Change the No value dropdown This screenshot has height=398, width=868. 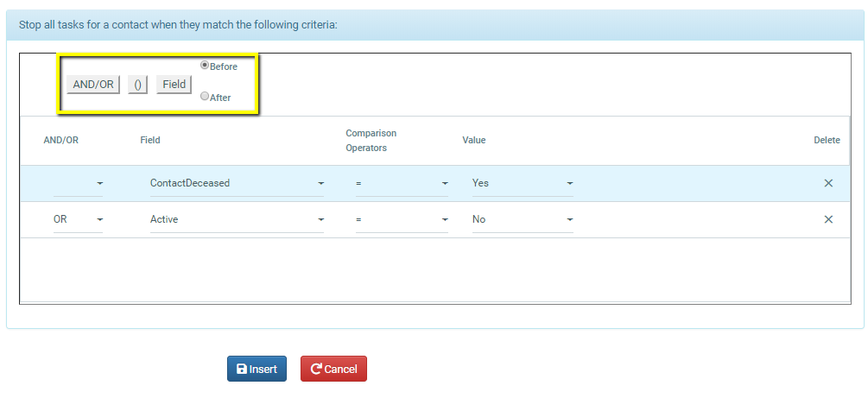click(x=523, y=219)
